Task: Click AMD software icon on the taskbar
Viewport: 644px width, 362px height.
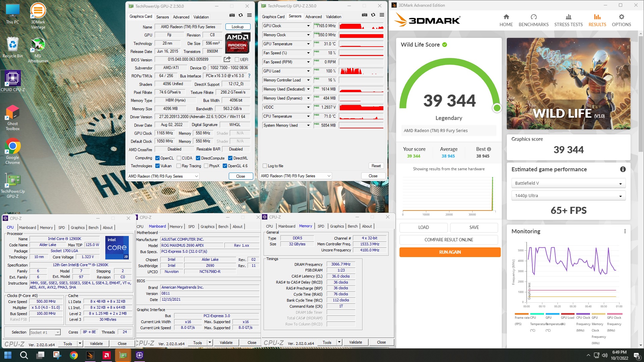Action: pyautogui.click(x=107, y=355)
